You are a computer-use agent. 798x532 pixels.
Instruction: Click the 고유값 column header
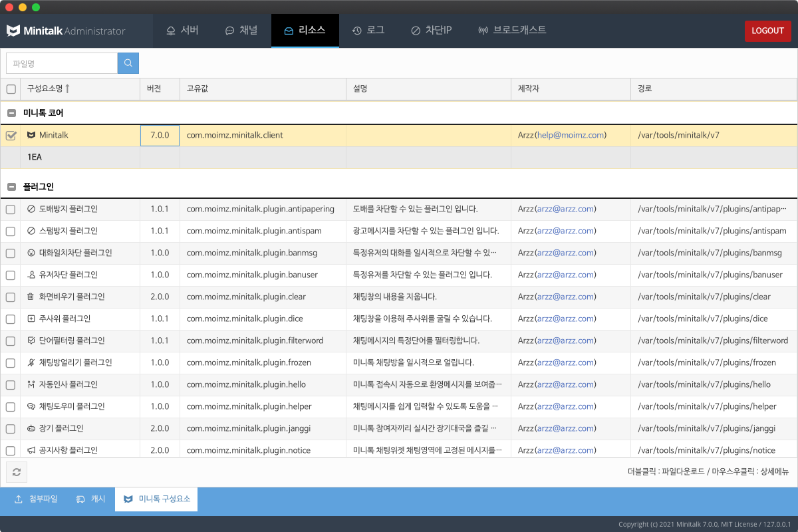(x=263, y=89)
